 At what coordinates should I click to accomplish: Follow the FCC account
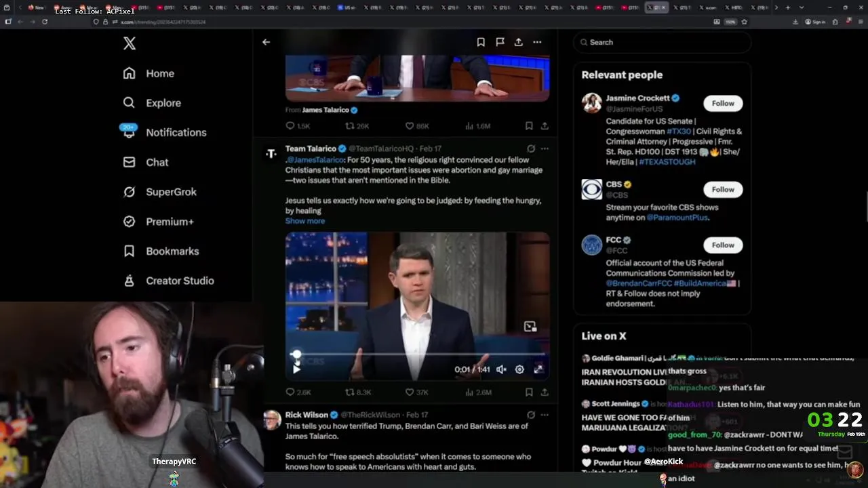[723, 245]
